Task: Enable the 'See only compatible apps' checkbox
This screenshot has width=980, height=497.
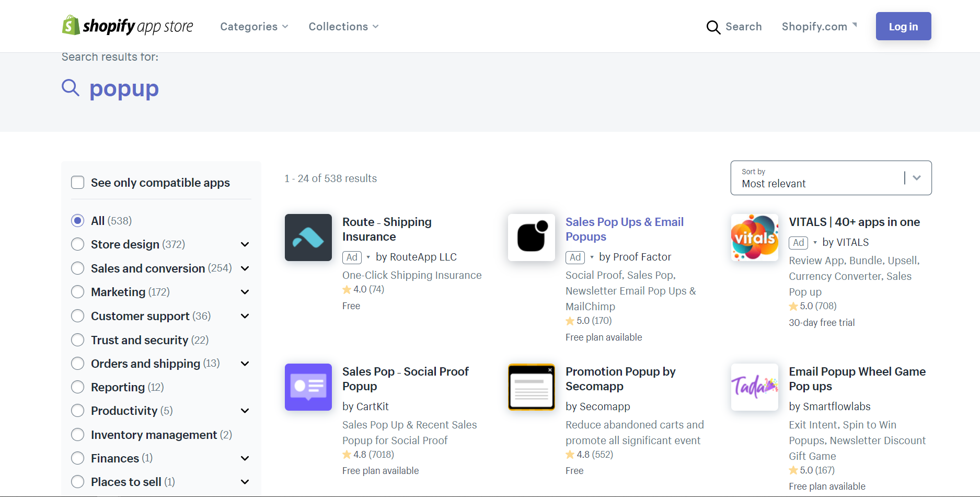Action: [77, 182]
